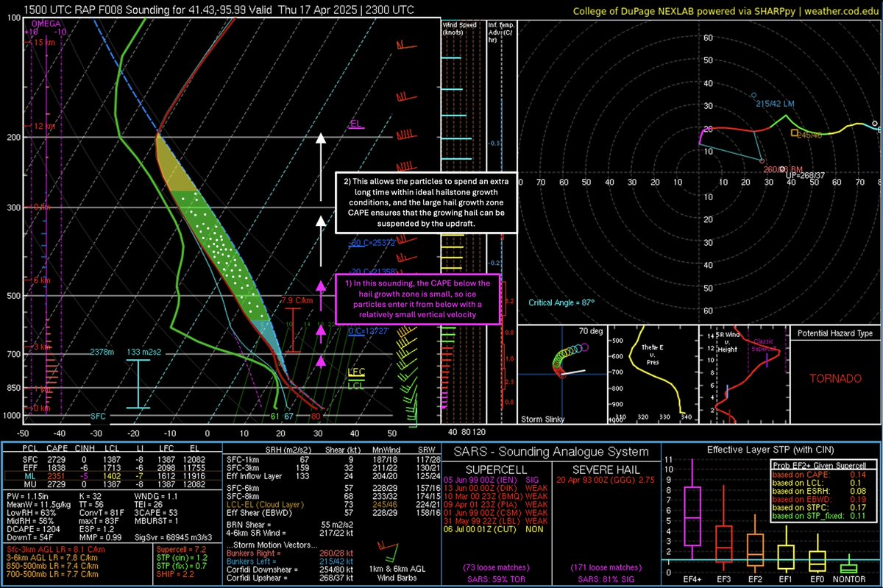Click the sounding title "1500 UTC RAP F008 Sounding"
Image resolution: width=883 pixels, height=588 pixels.
99,9
